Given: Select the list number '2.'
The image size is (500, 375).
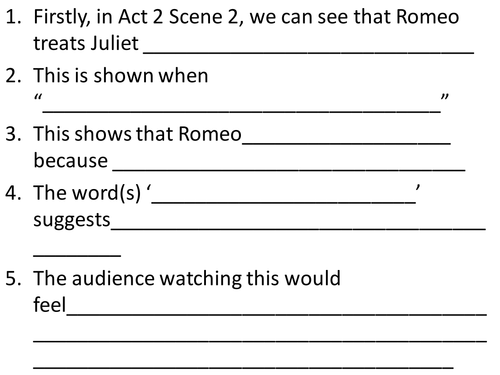Looking at the screenshot, I should pos(13,76).
